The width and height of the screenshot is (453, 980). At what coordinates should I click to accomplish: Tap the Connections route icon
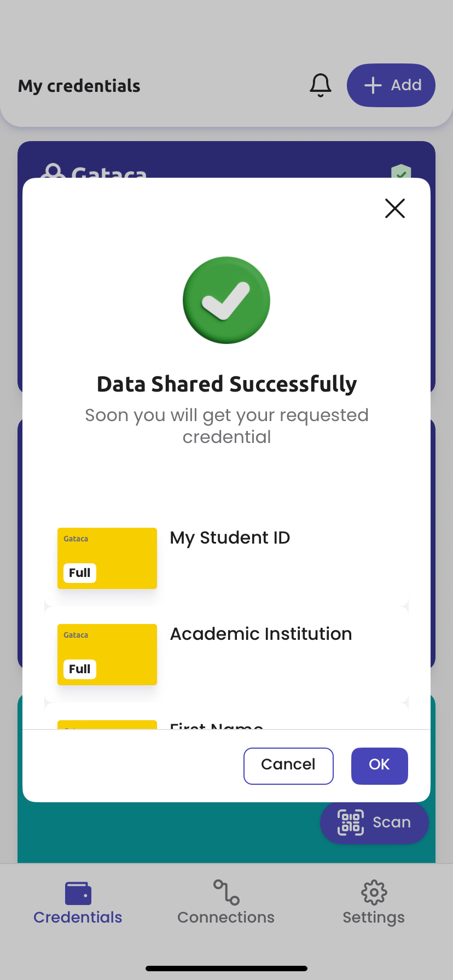[226, 892]
